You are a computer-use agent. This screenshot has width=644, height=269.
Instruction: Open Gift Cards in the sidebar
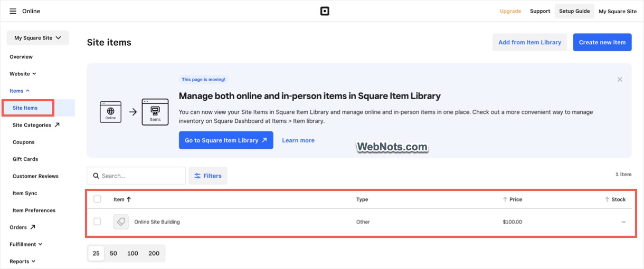click(25, 159)
